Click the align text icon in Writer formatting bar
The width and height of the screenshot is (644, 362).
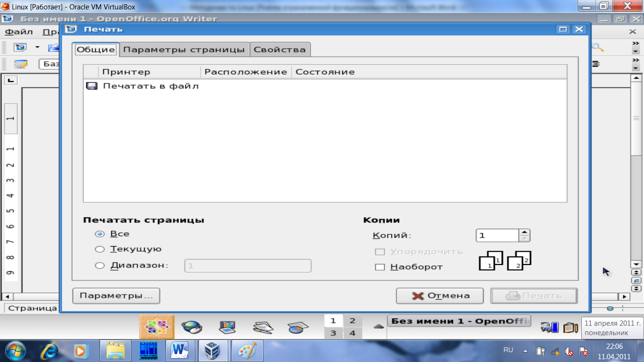click(596, 64)
